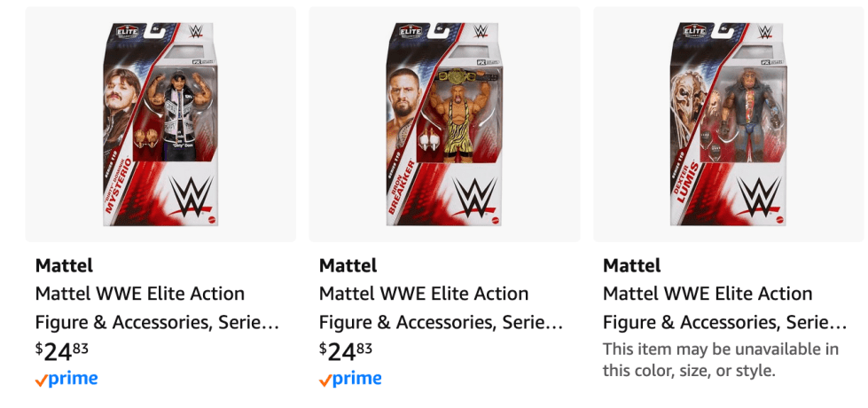Click the Elite Collection logo atop the Lumis box
The height and width of the screenshot is (408, 868).
coord(696,31)
